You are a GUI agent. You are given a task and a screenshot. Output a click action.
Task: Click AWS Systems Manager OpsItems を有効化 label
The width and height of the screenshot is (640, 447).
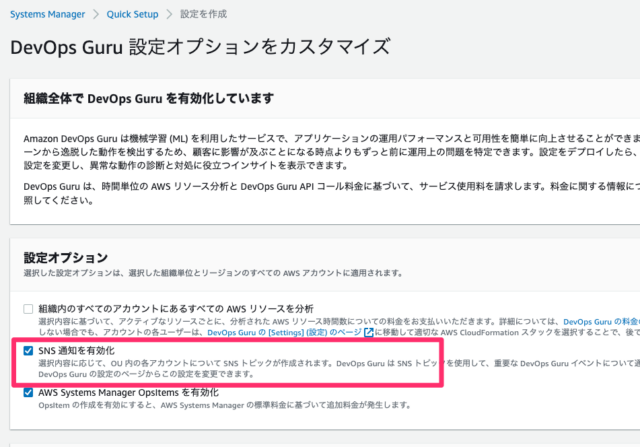pos(129,393)
